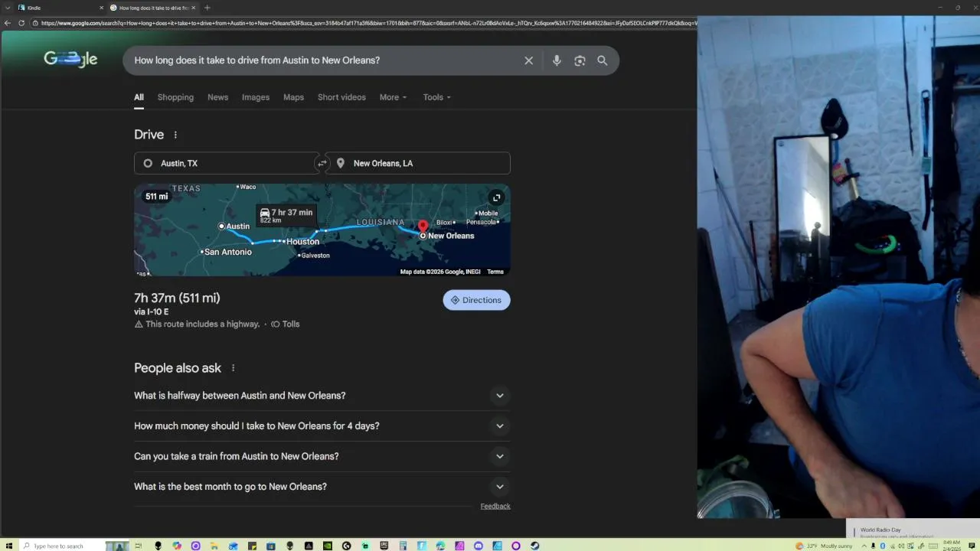Open Steam from the taskbar
980x551 pixels.
pyautogui.click(x=534, y=546)
